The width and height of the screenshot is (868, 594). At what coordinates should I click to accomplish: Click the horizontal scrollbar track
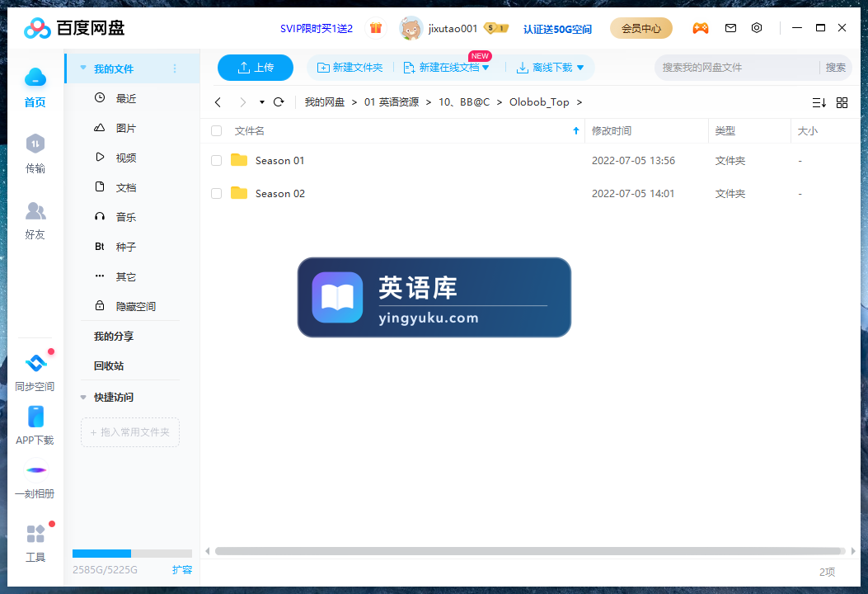click(x=530, y=551)
